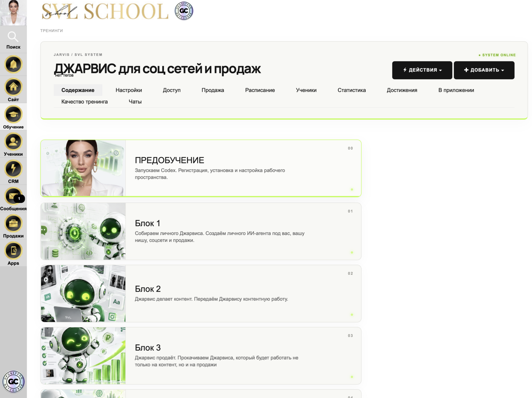The height and width of the screenshot is (398, 532).
Task: Follow the Тренинги breadcrumb link
Action: pyautogui.click(x=52, y=31)
